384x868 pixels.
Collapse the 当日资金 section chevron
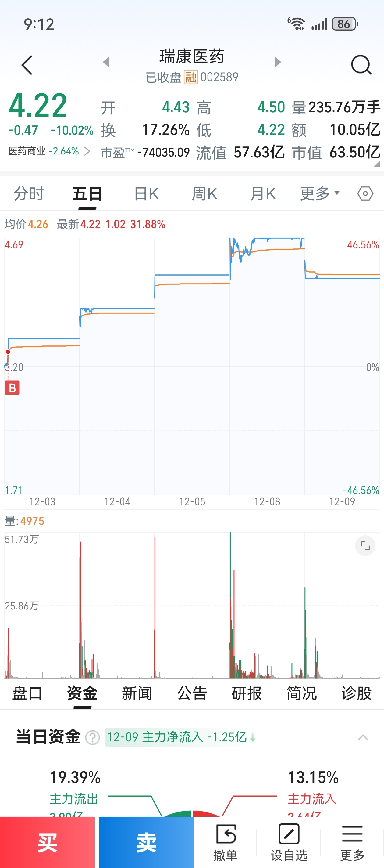coord(363,737)
